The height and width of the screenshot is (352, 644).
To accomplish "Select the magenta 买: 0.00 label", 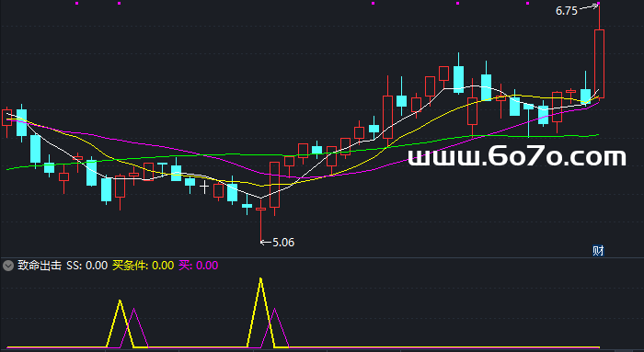I will pyautogui.click(x=199, y=266).
